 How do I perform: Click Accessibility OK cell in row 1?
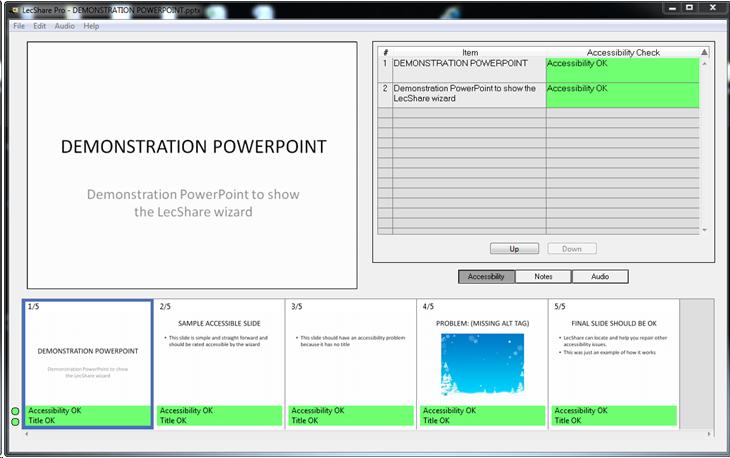pyautogui.click(x=622, y=70)
